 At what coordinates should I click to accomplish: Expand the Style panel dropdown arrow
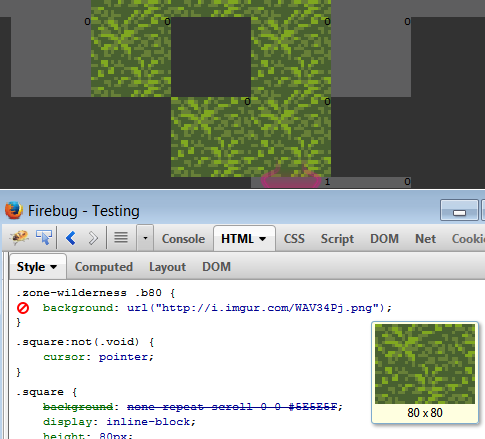[x=53, y=267]
